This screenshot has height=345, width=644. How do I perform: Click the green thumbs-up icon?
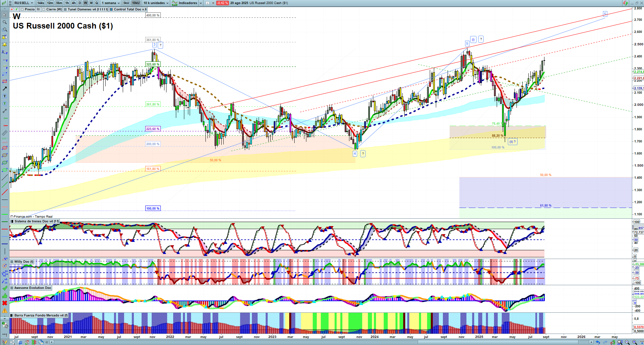pos(5,296)
